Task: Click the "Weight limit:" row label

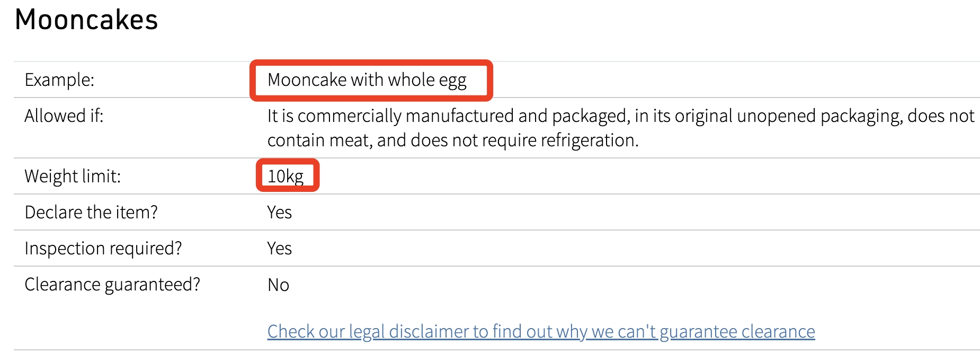Action: pyautogui.click(x=73, y=176)
